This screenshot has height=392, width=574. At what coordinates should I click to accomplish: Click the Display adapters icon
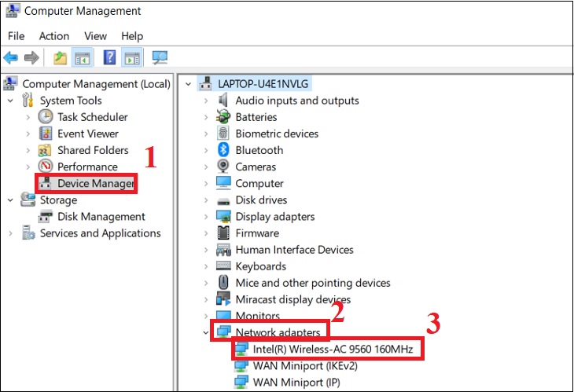coord(223,217)
